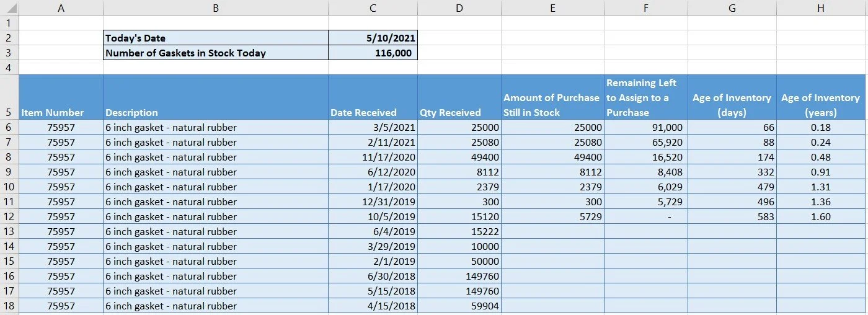Screen dimensions: 868x315
Task: Select date received cell 10/5/2019
Action: tap(373, 217)
